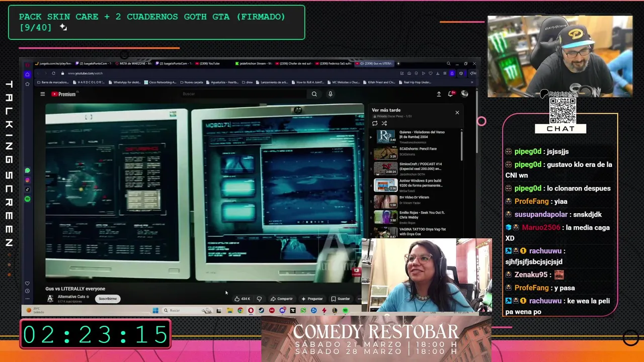Click the video title Gus vs LITERALLY everyone
644x362 pixels.
tap(75, 289)
